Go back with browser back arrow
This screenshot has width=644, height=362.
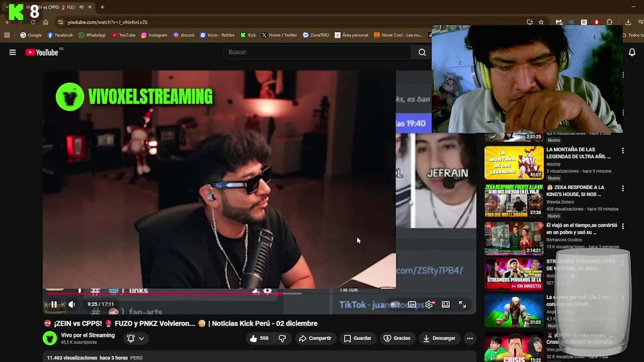pos(8,22)
